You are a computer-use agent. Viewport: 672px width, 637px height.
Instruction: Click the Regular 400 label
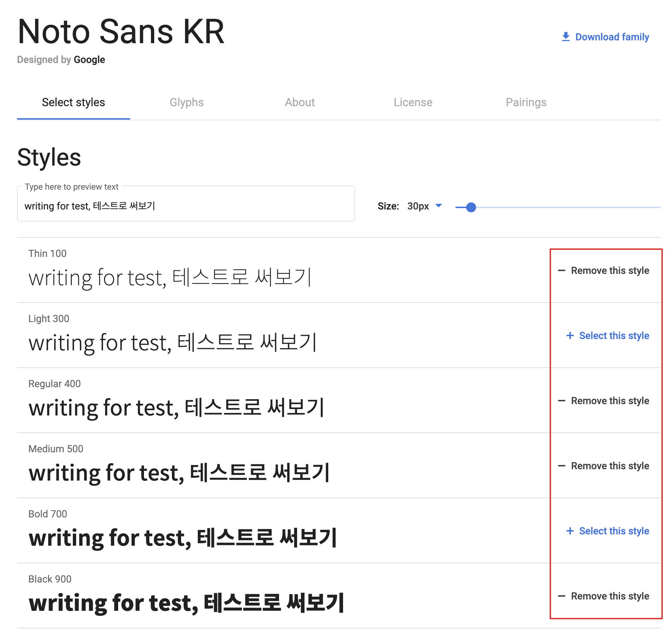(54, 384)
